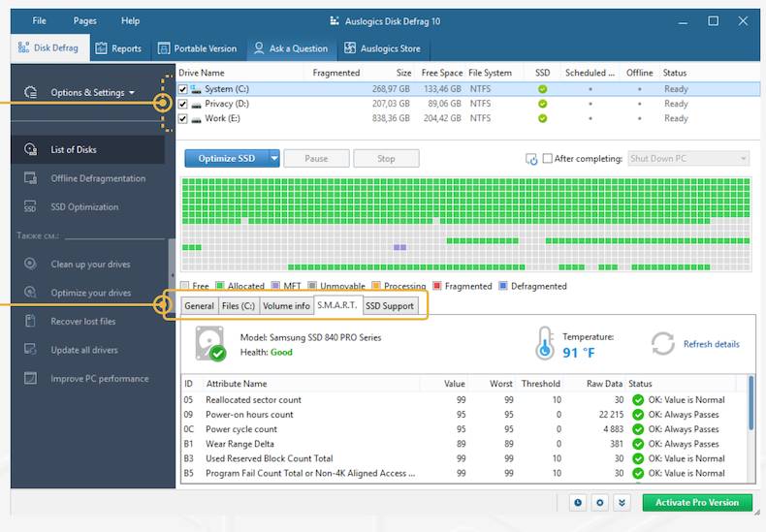
Task: Click the Improve PC performance icon
Action: point(30,379)
